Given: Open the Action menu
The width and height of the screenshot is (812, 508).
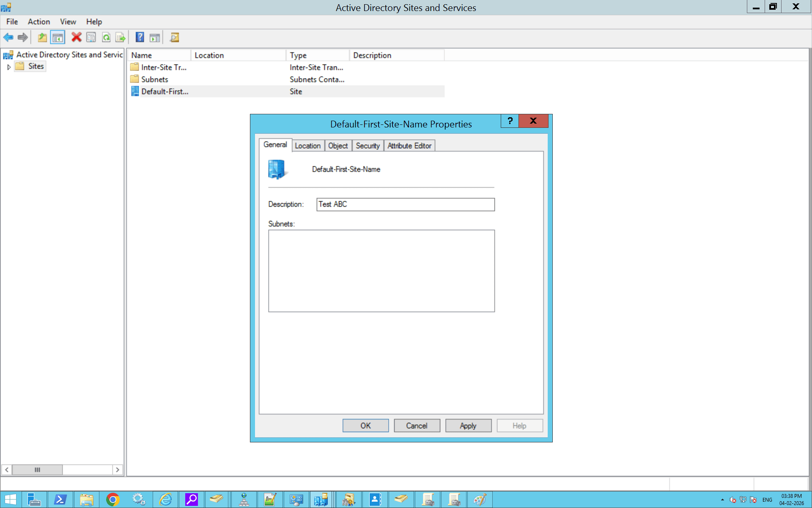Looking at the screenshot, I should pos(38,22).
